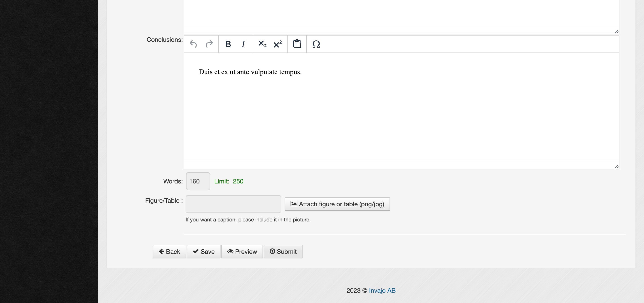Open the Invajo AB footer link
644x303 pixels.
(382, 290)
